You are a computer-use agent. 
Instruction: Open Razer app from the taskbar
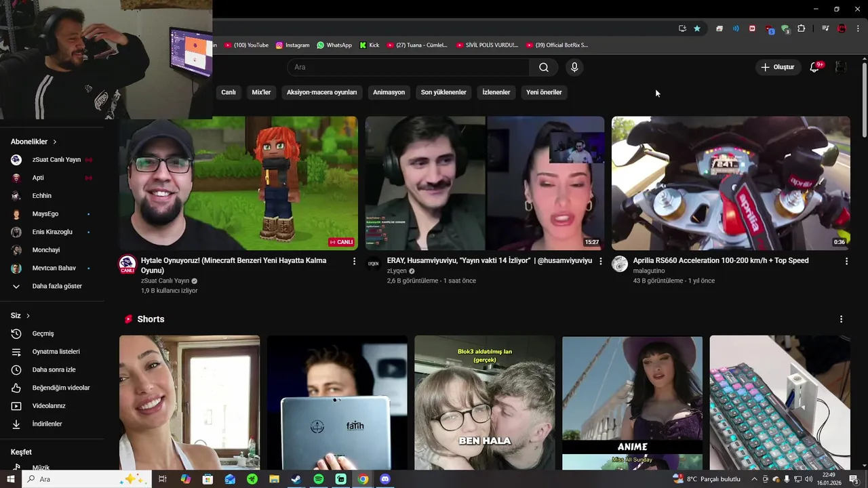click(x=252, y=479)
